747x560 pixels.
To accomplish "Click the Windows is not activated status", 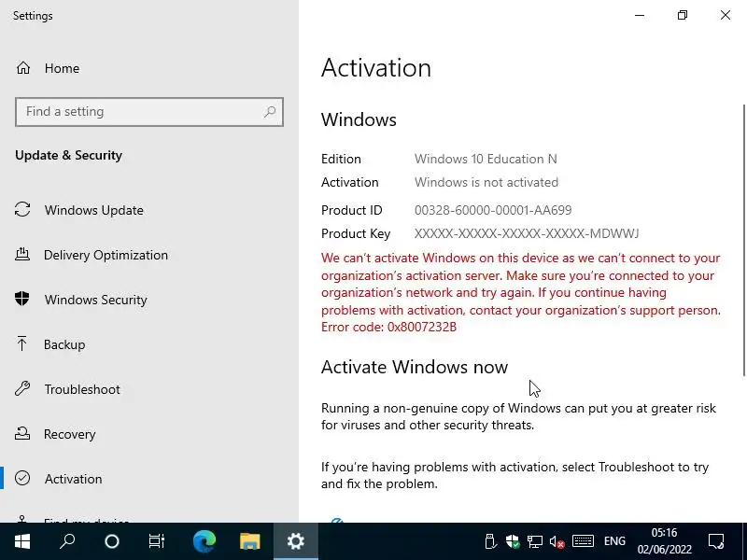I will (486, 182).
